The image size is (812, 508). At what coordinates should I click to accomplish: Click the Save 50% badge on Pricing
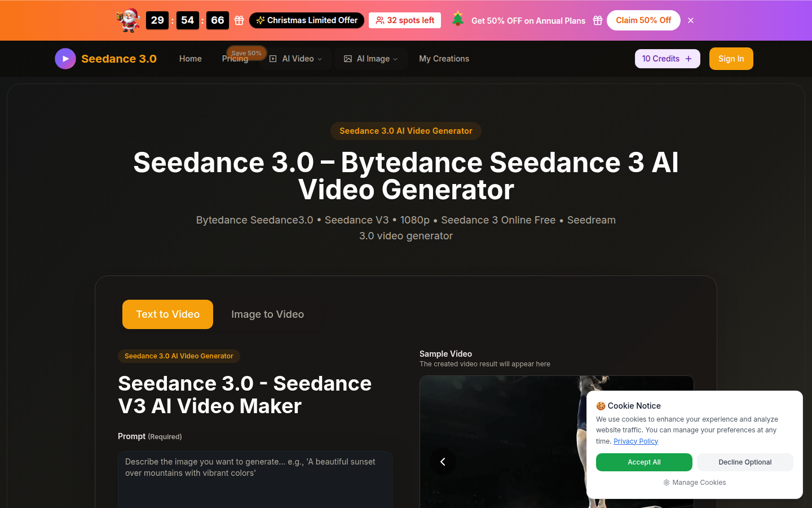click(x=246, y=53)
